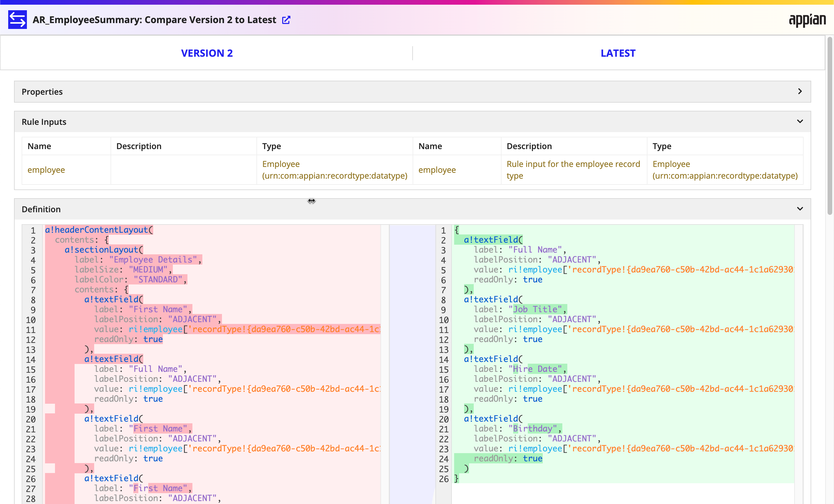This screenshot has width=834, height=504.
Task: Click "Job Title" label in Latest code
Action: pos(535,309)
